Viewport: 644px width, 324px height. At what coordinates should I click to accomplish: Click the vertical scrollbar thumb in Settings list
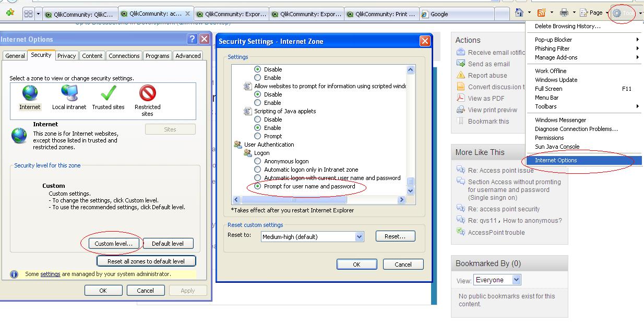pyautogui.click(x=410, y=182)
